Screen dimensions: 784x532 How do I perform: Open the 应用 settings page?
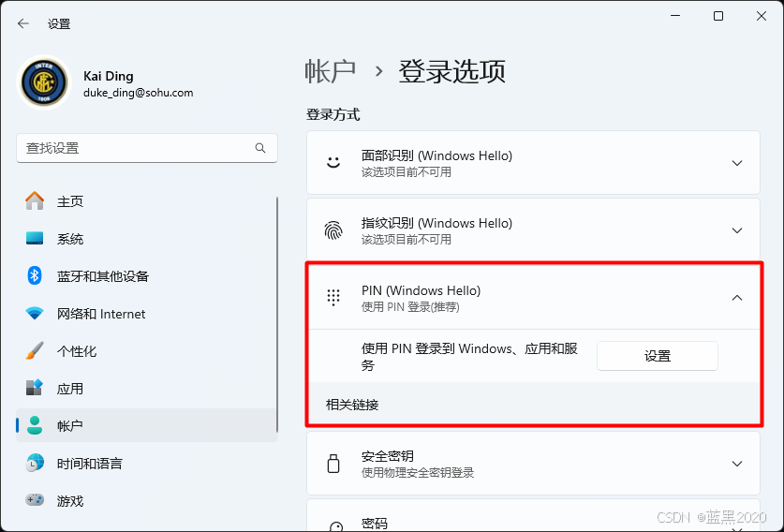pos(147,389)
